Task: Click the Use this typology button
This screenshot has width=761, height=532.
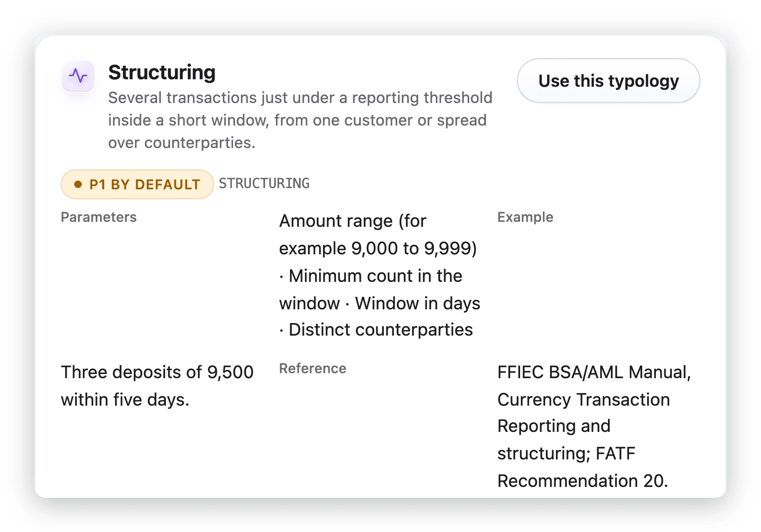Action: click(608, 81)
